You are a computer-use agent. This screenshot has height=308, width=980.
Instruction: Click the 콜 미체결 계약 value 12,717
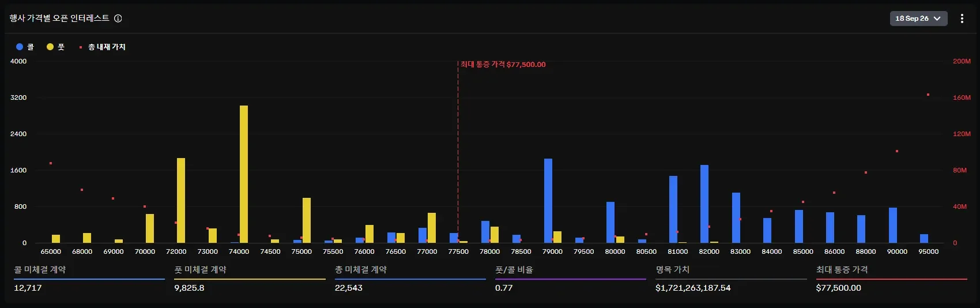coord(28,288)
